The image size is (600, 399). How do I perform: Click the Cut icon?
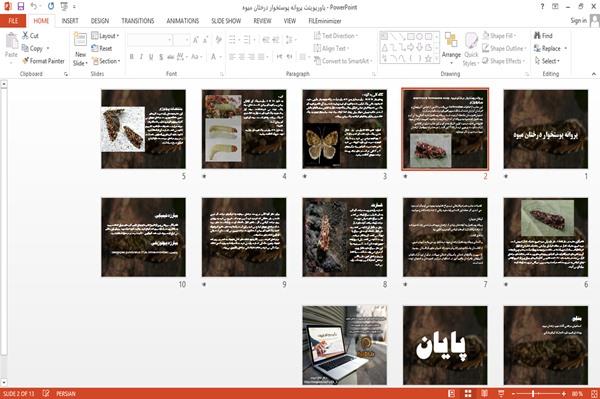30,36
